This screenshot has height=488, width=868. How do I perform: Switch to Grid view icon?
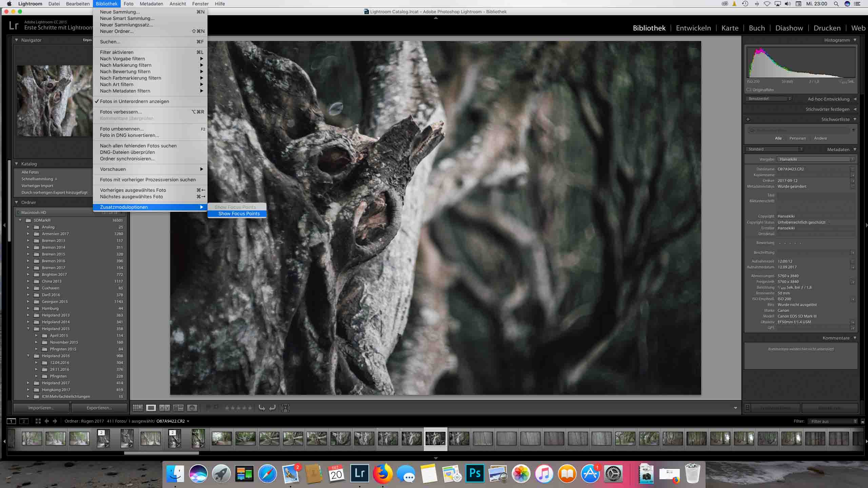click(138, 408)
